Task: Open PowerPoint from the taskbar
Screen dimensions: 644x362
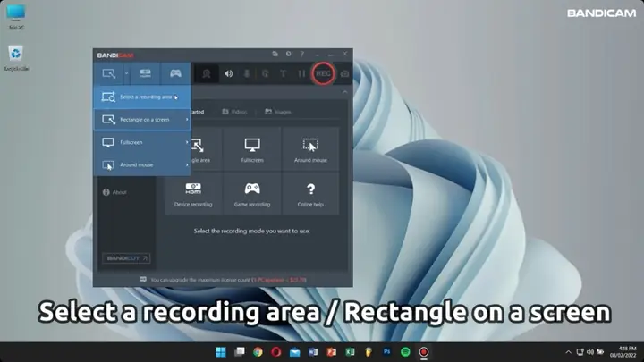Action: 332,352
